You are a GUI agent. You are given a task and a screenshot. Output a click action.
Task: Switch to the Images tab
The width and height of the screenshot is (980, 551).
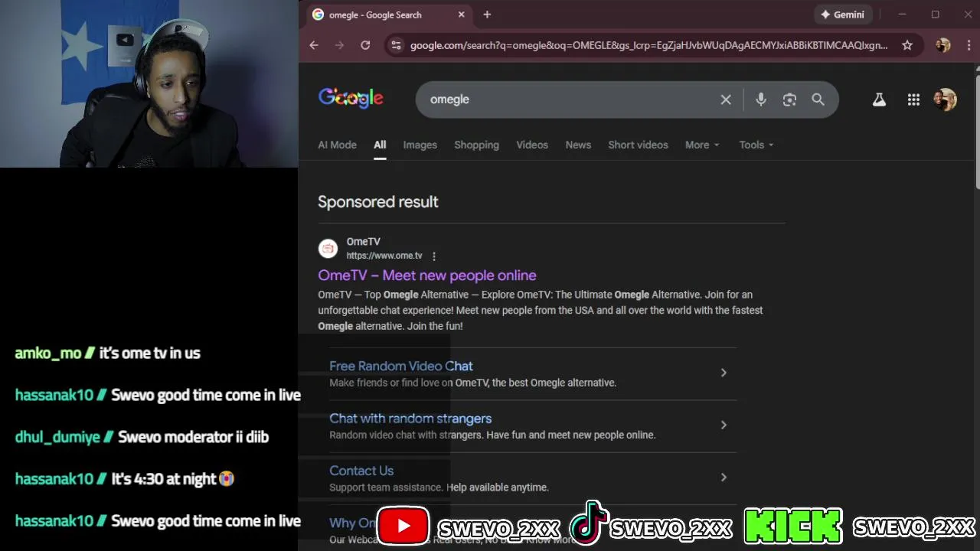click(x=420, y=145)
